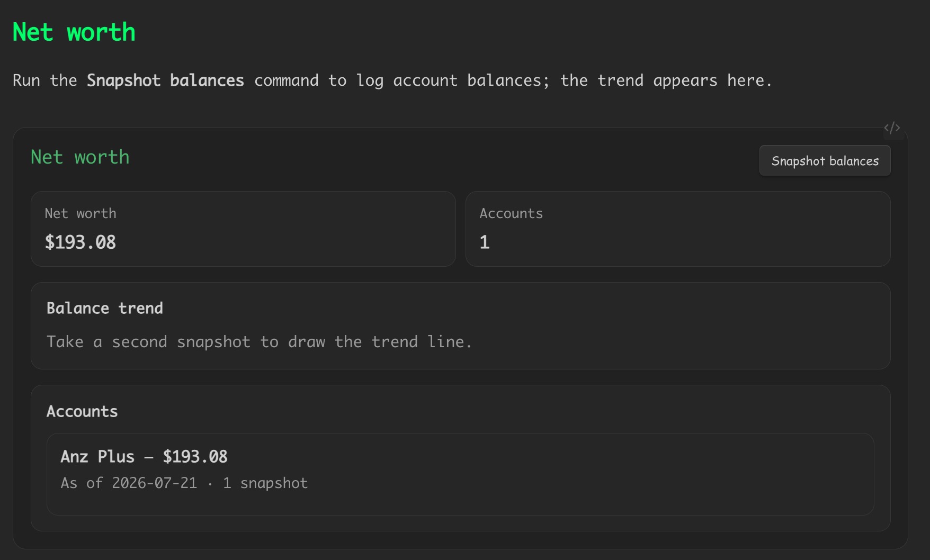Click the accounts count number 1

tap(484, 242)
